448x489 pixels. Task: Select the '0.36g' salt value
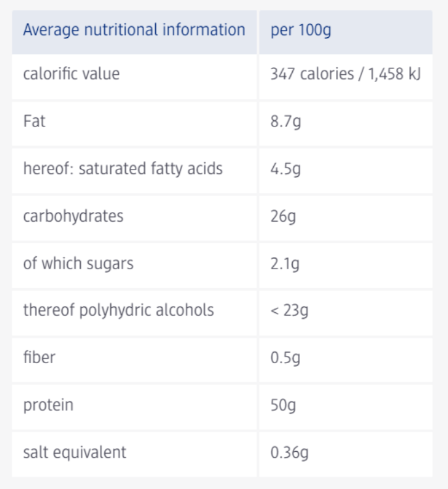pos(290,452)
